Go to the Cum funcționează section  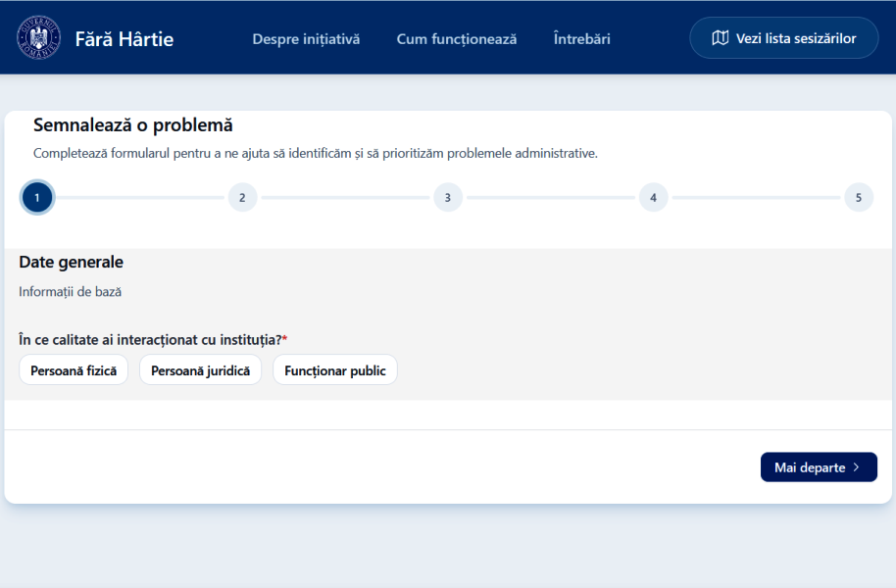456,39
